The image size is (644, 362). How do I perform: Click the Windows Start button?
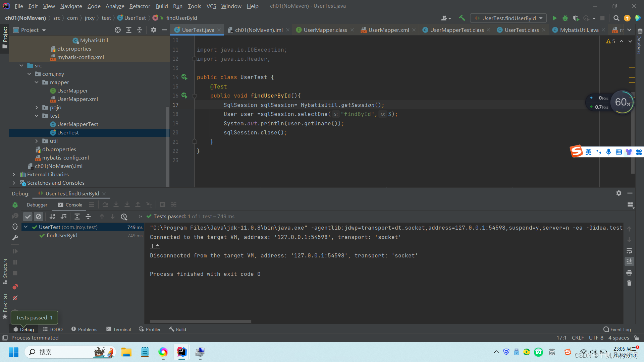13,352
